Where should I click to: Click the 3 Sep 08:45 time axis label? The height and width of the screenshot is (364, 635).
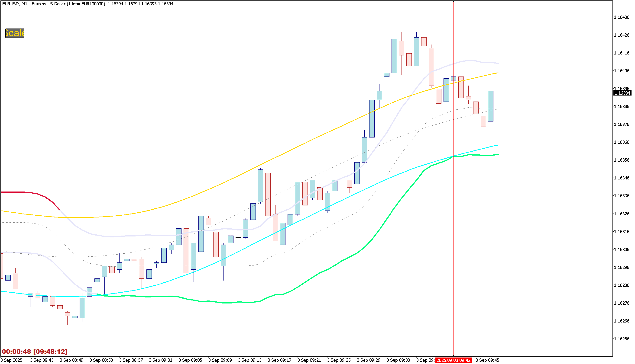[42, 360]
